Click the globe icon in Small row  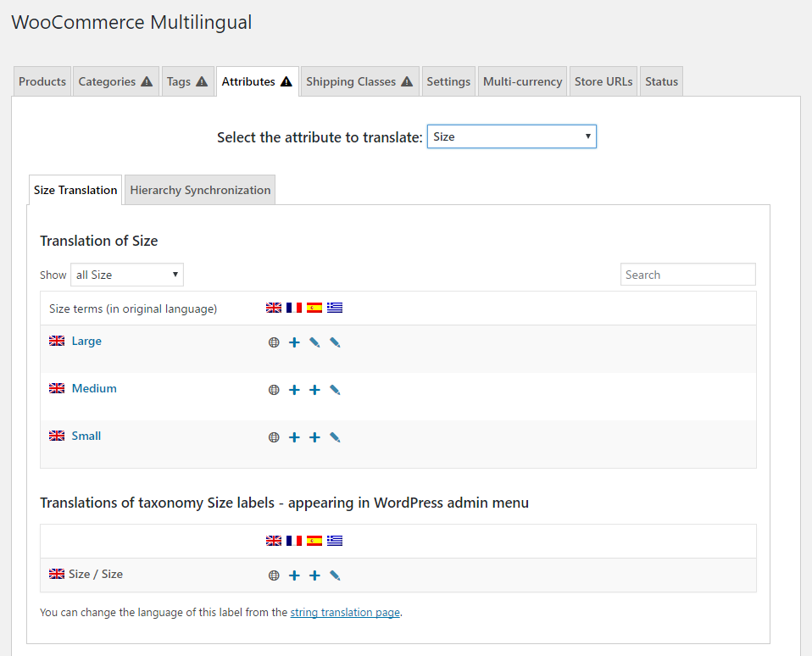274,437
